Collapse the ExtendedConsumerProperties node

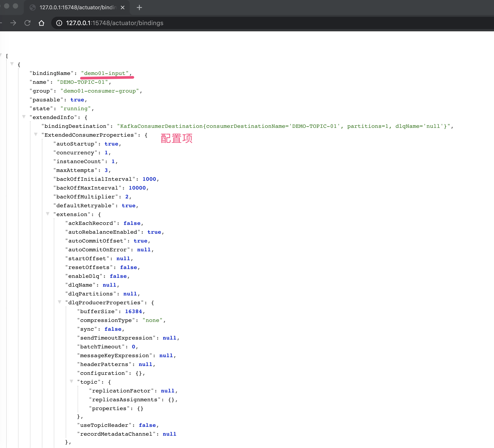(x=36, y=134)
